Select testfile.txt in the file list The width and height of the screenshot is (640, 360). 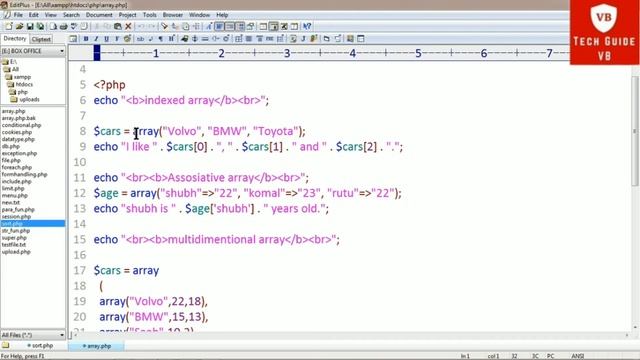[14, 244]
